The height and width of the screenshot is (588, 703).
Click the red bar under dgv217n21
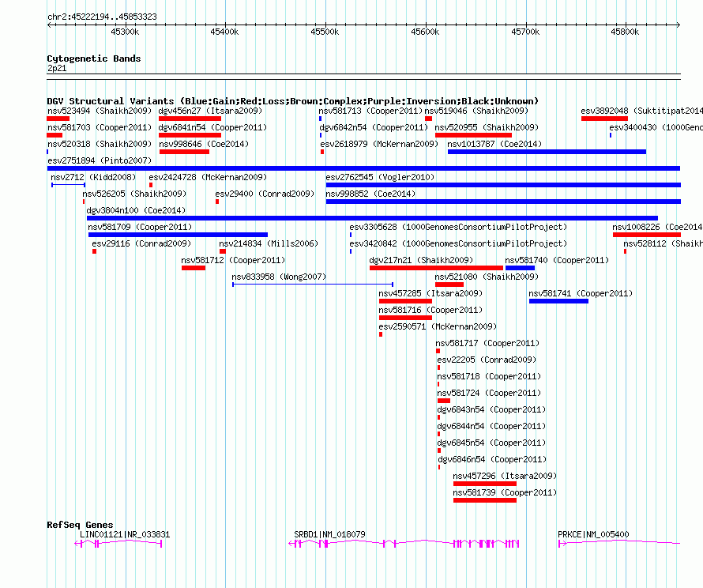click(436, 268)
